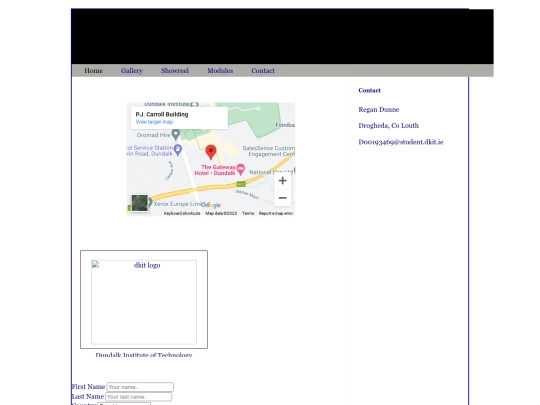Image resolution: width=540 pixels, height=405 pixels.
Task: Zoom out of the map with the minus button
Action: 282,198
